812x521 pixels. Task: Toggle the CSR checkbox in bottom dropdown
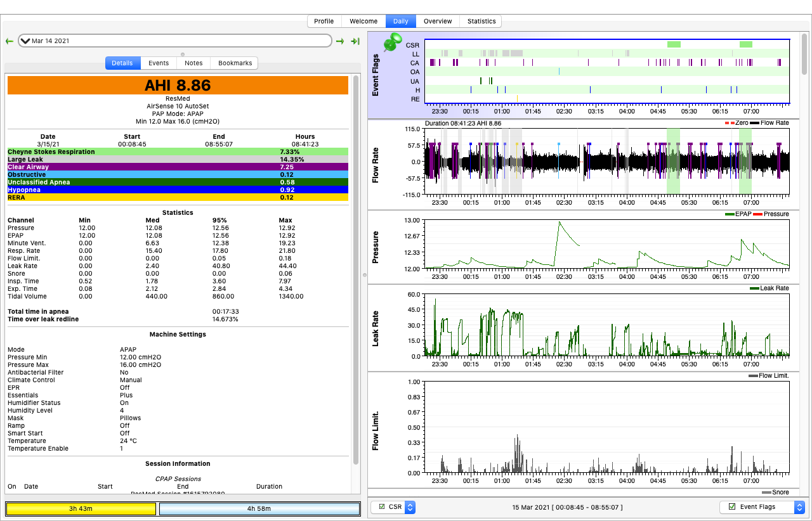coord(381,507)
